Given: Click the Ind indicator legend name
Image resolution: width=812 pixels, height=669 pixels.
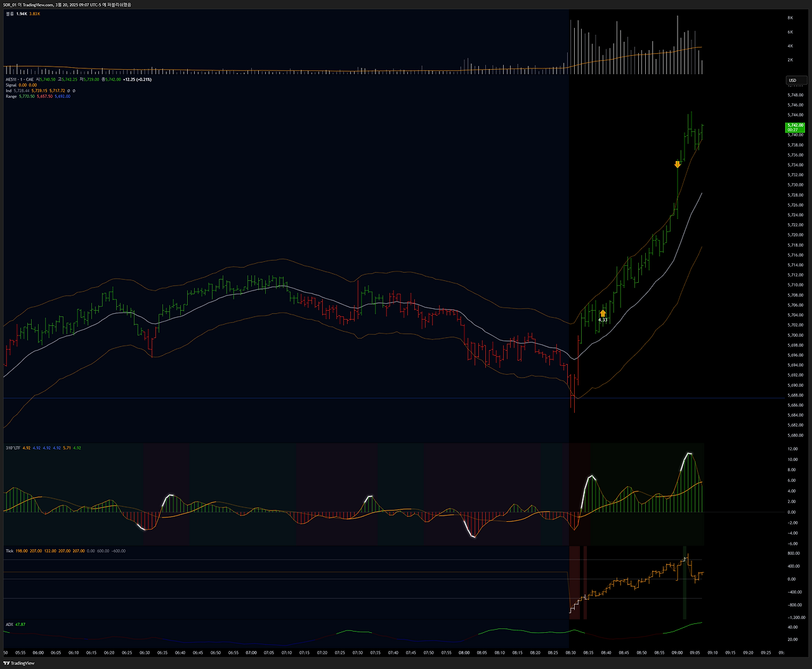Looking at the screenshot, I should 8,91.
